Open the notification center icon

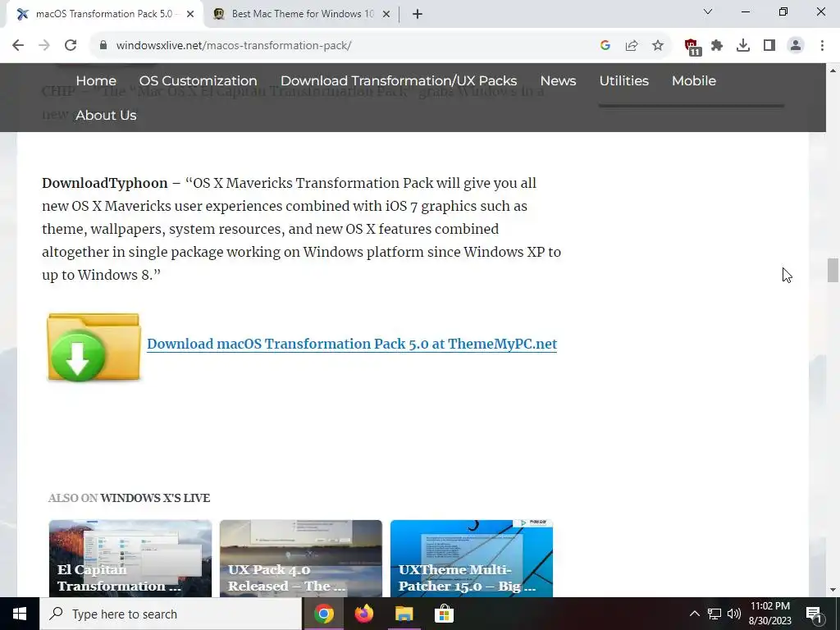click(814, 614)
